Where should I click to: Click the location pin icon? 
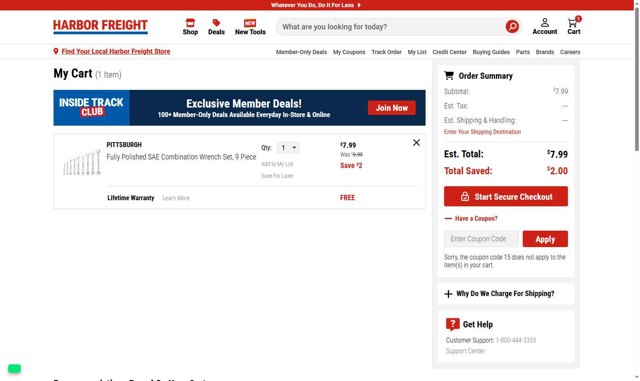tap(56, 51)
